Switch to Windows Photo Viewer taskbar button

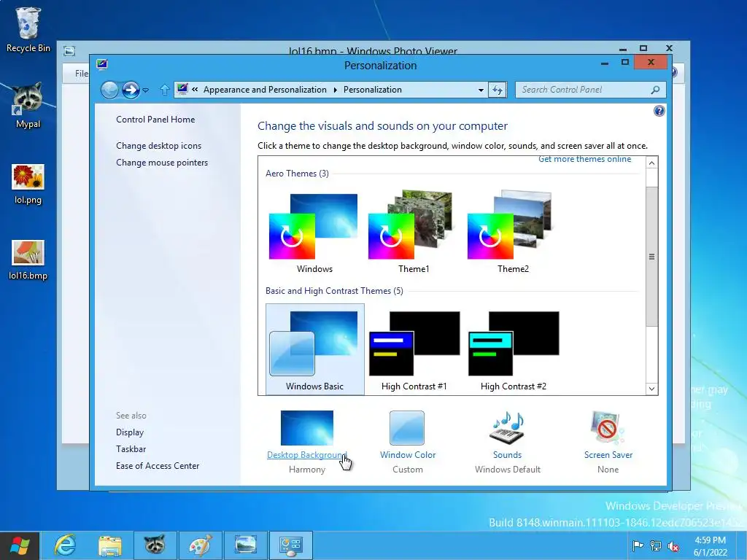(245, 545)
